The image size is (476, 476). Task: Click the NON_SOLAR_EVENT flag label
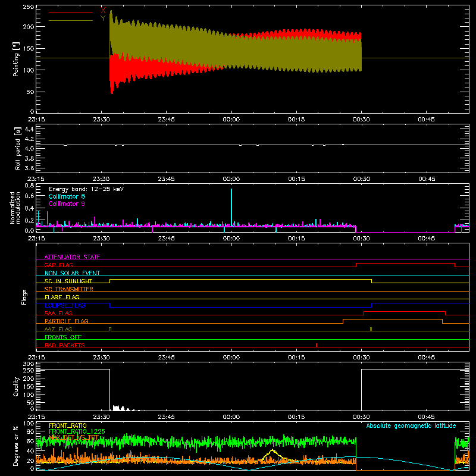[x=72, y=273]
